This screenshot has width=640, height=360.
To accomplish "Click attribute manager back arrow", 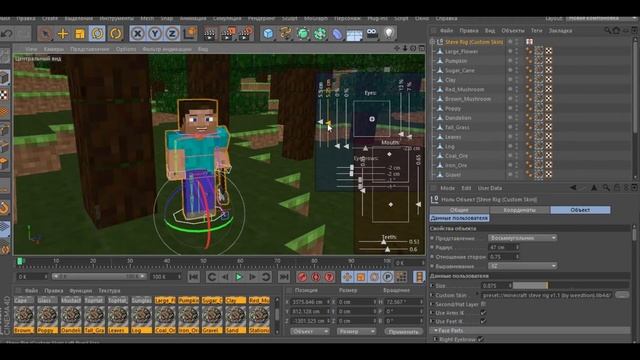I will click(x=573, y=188).
